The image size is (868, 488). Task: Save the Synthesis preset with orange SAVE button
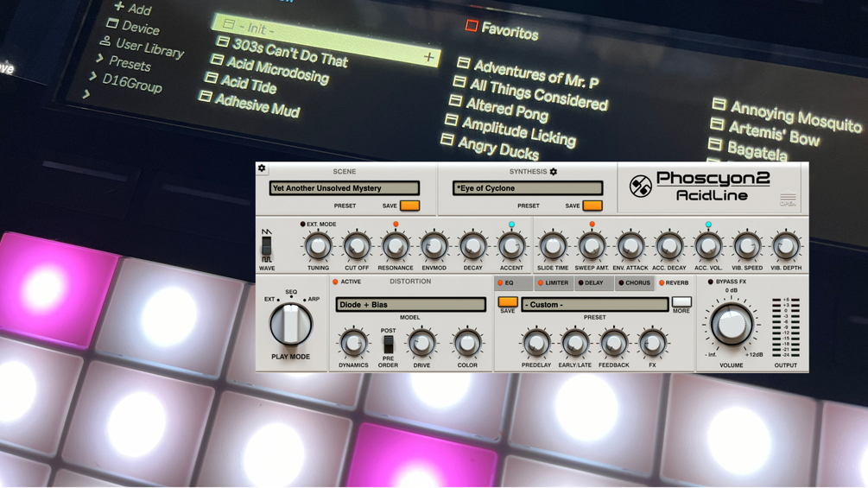[592, 206]
